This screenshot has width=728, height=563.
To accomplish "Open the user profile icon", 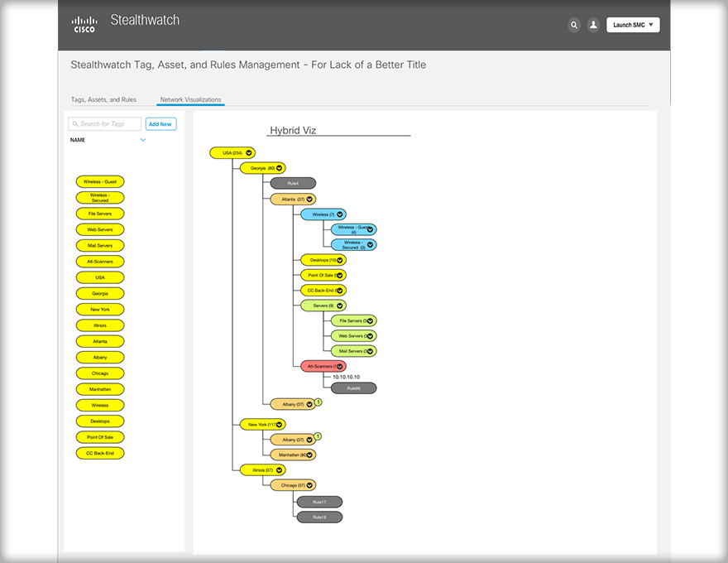I will [593, 25].
